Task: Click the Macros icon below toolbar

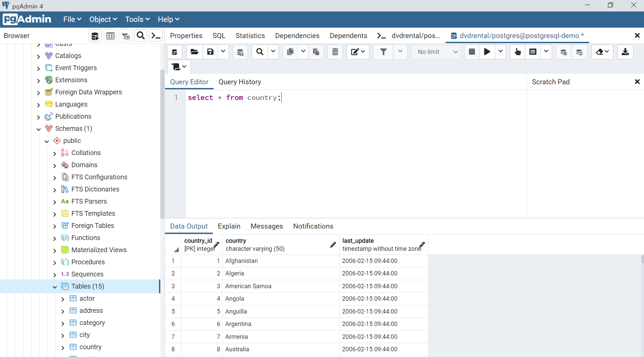Action: click(x=179, y=67)
